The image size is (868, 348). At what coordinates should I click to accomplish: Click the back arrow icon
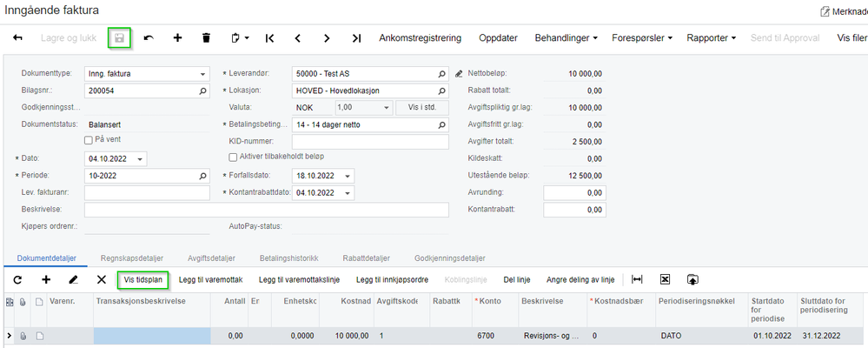17,37
